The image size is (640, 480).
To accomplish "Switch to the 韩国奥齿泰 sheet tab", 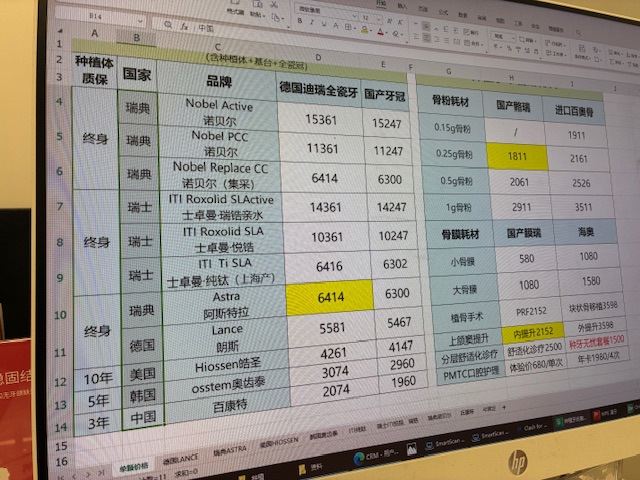I will point(323,434).
